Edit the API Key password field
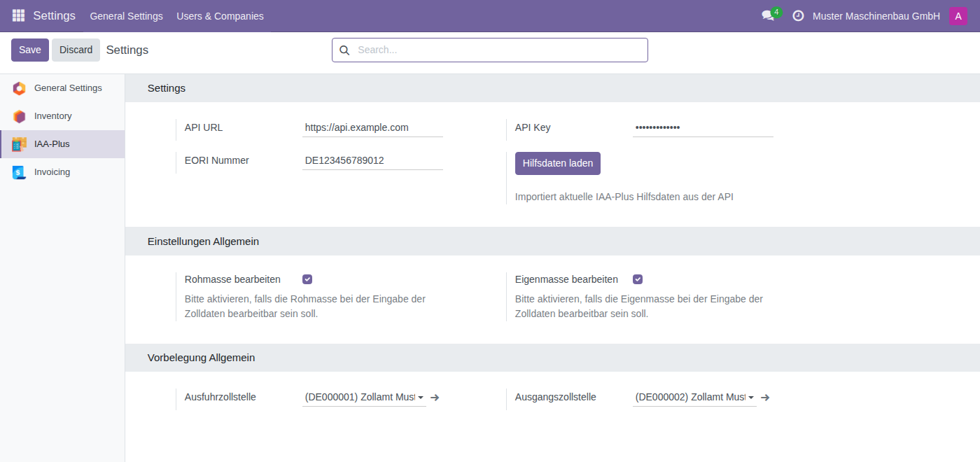980x462 pixels. coord(703,127)
